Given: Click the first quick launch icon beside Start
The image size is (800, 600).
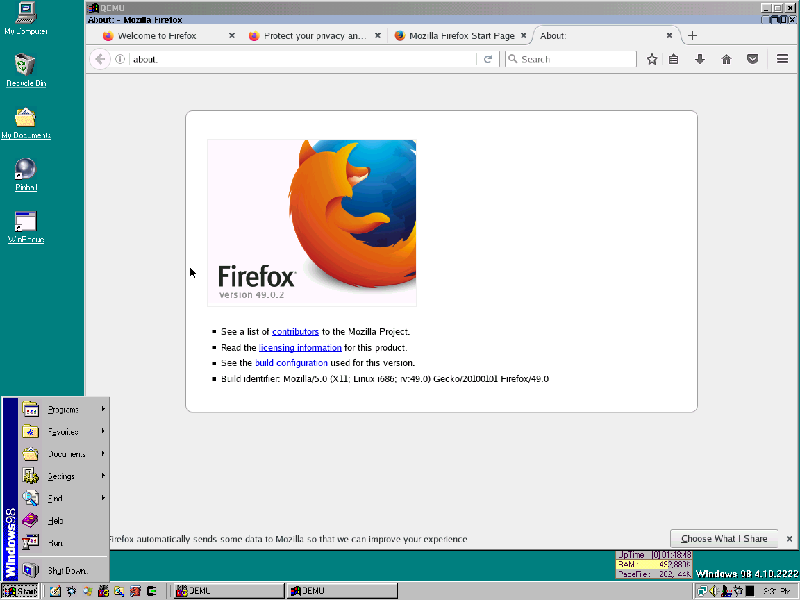Looking at the screenshot, I should [x=55, y=591].
